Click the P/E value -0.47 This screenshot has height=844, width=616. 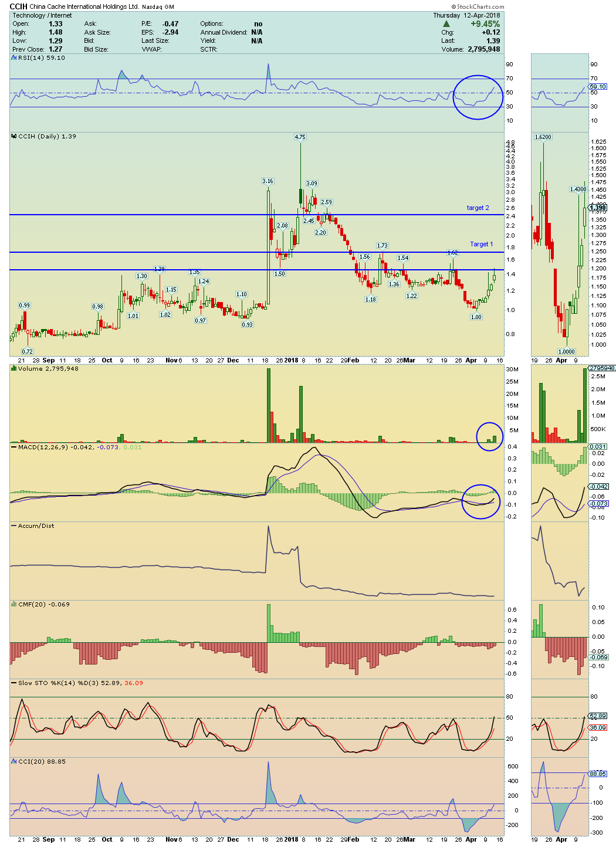pos(171,24)
